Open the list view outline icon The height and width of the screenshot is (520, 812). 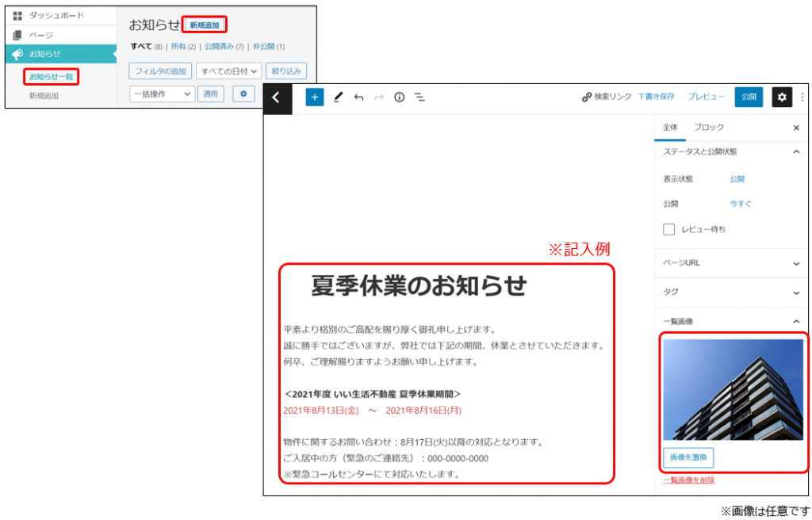click(x=419, y=97)
